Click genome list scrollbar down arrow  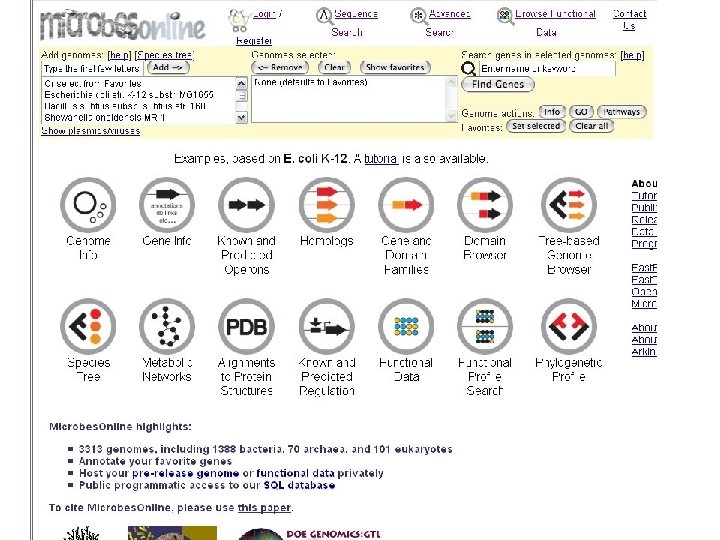pyautogui.click(x=241, y=118)
